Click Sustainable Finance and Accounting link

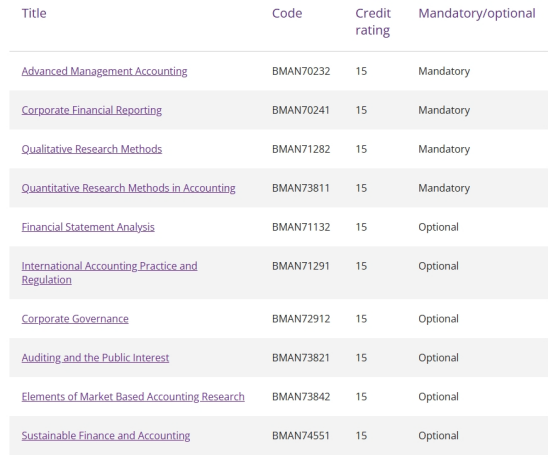(x=106, y=436)
